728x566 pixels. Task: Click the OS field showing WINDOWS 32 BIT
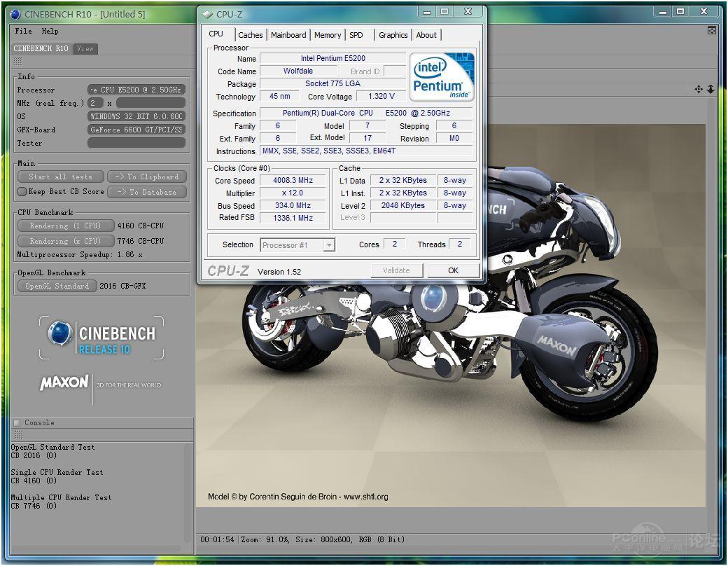coord(136,116)
